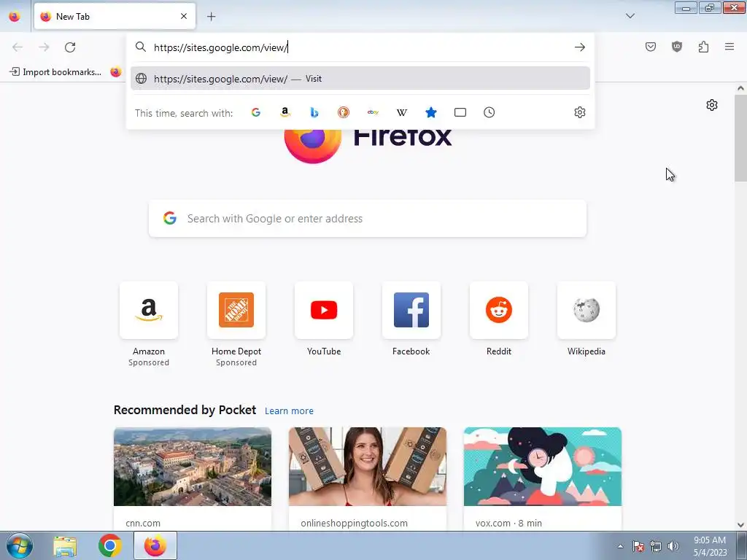
Task: Click the back navigation arrow
Action: coord(18,47)
